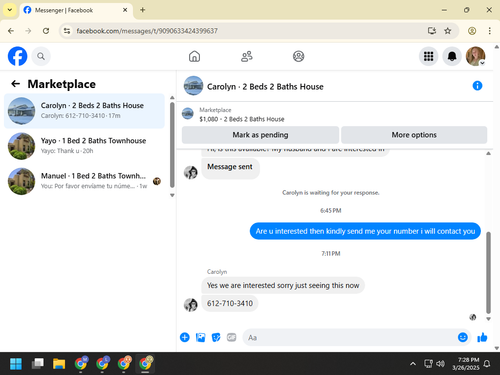Image resolution: width=500 pixels, height=375 pixels.
Task: Click Mark as pending button
Action: 260,135
